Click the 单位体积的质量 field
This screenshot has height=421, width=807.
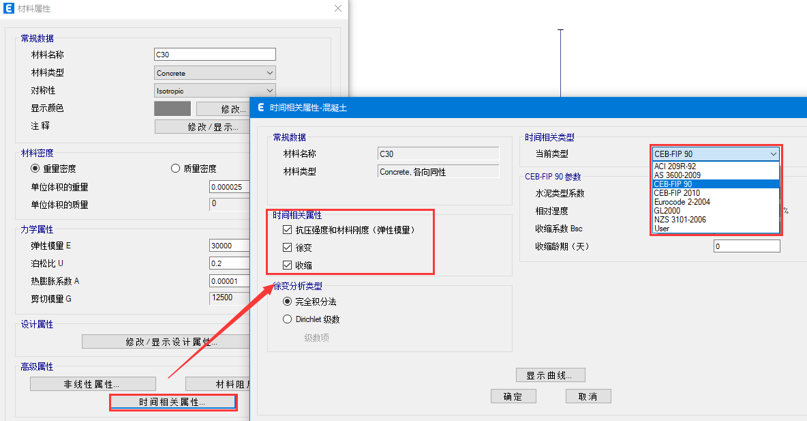(x=230, y=204)
